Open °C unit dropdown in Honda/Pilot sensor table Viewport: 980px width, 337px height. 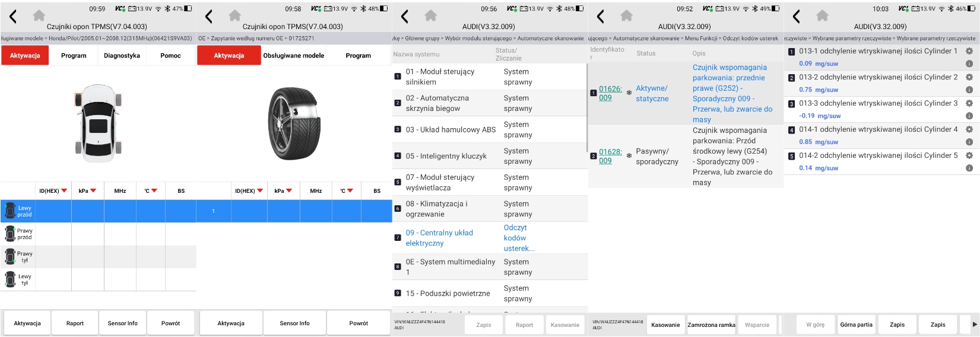[x=154, y=191]
